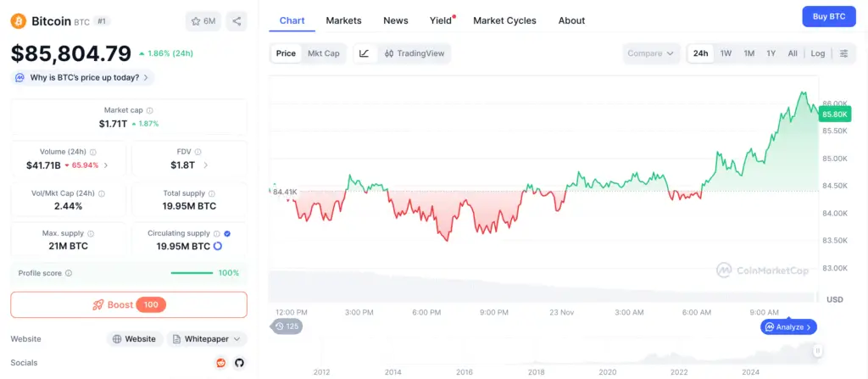
Task: Open the Compare dropdown
Action: 650,53
